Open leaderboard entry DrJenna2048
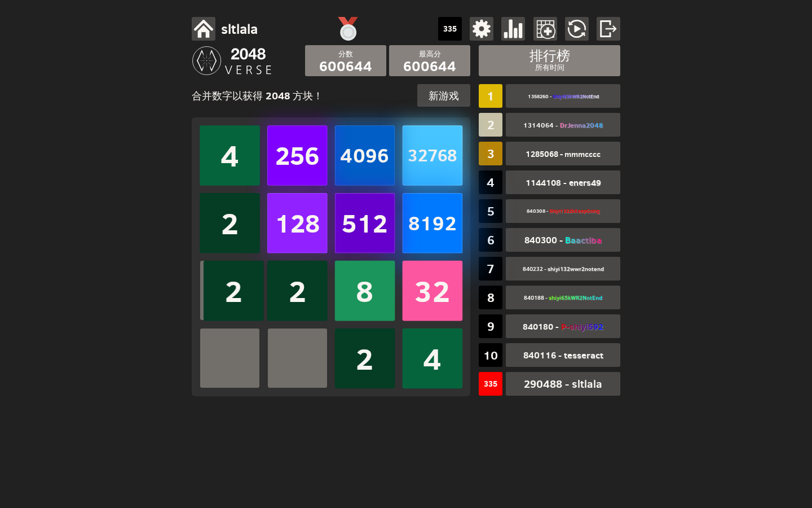 (x=563, y=125)
